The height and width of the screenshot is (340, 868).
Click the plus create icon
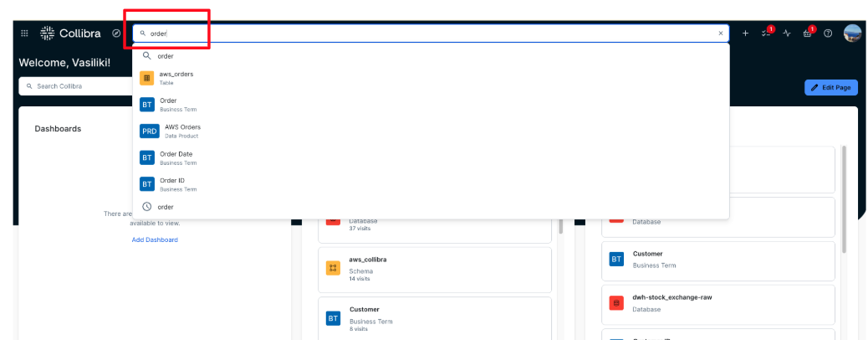tap(745, 33)
